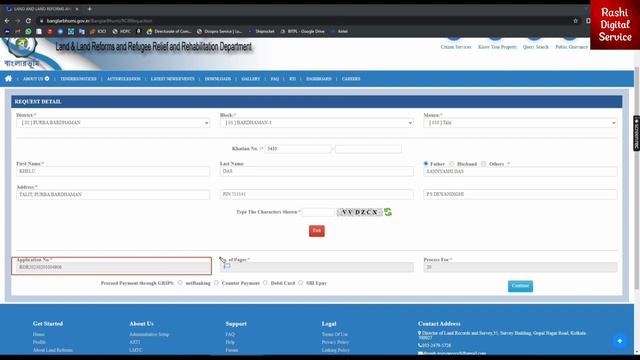Click the PIN address input field
640x360 pixels.
coord(317,195)
